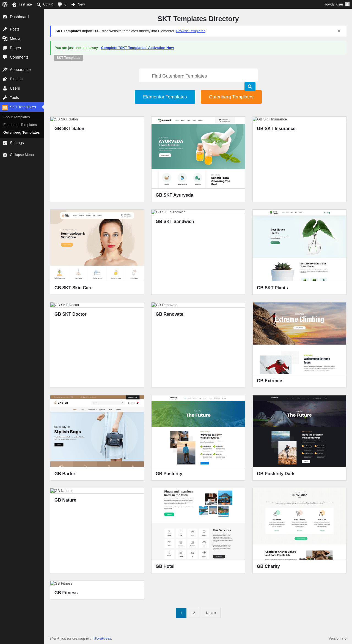Open the GB SKT Skin Care template thumbnail
The height and width of the screenshot is (644, 352).
[97, 245]
